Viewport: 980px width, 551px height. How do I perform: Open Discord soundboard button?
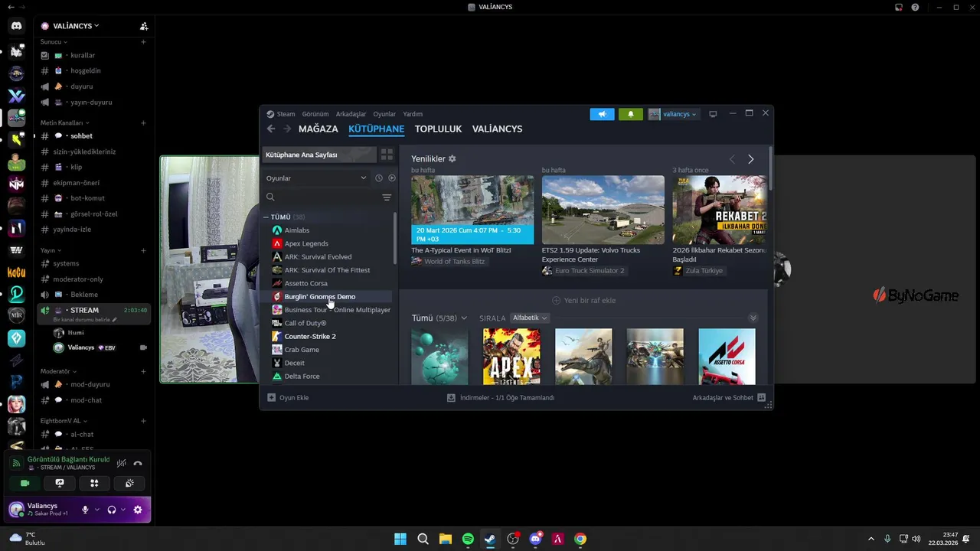point(129,483)
